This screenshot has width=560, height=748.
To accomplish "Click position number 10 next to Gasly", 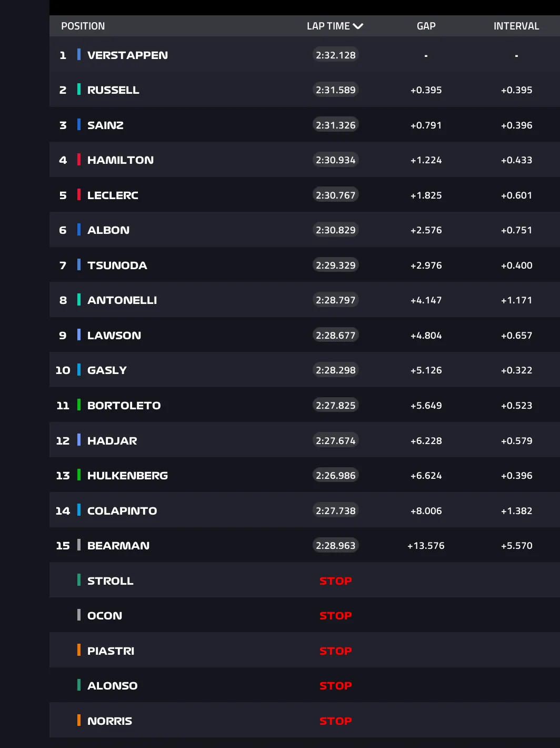I will tap(63, 370).
